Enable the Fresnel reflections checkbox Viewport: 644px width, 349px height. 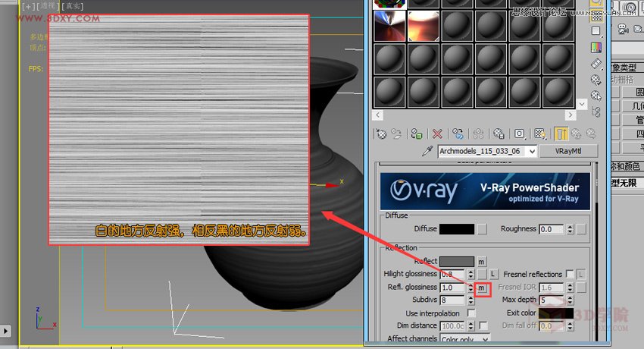pos(569,274)
